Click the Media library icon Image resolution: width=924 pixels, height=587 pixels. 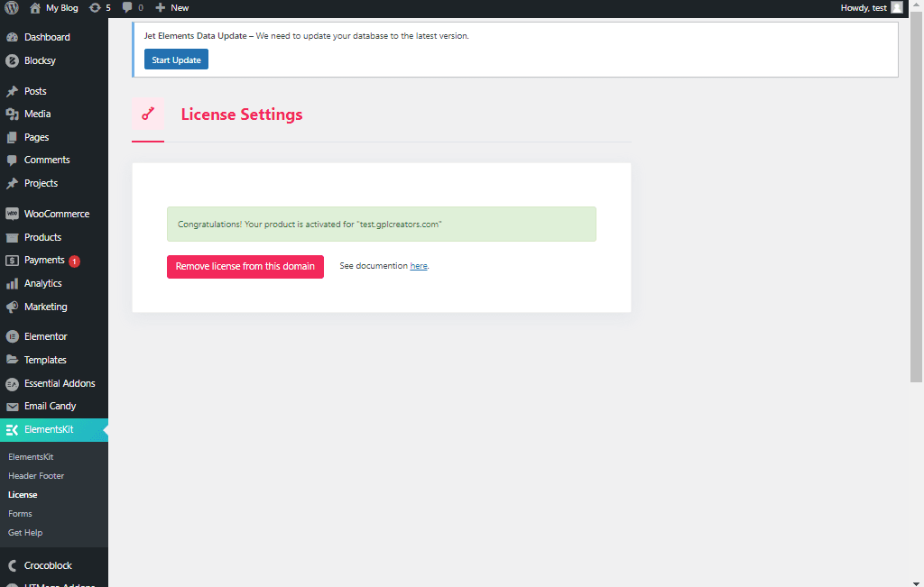click(x=12, y=115)
